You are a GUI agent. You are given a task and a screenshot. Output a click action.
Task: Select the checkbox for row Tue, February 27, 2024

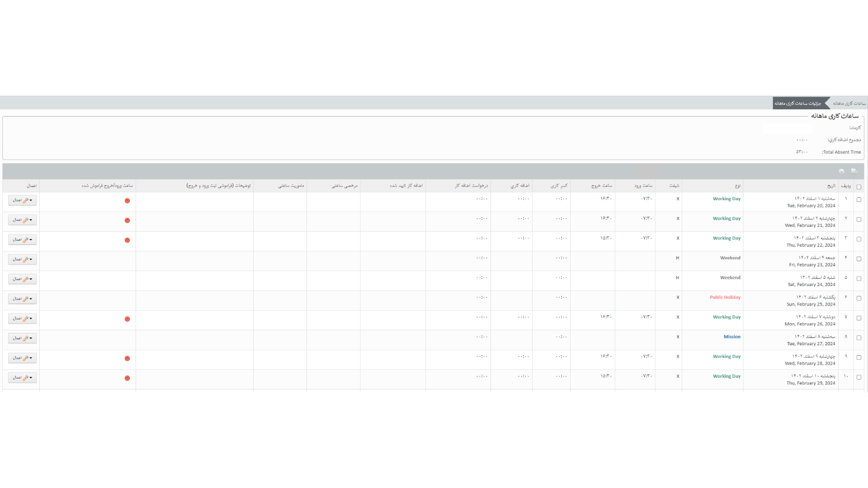[859, 338]
